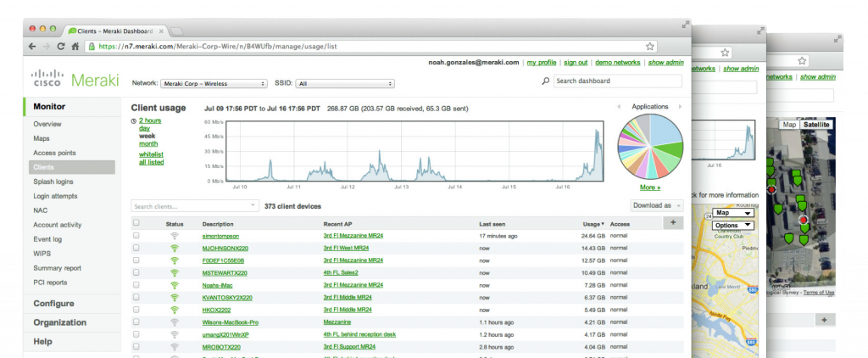Click the sign out link
This screenshot has height=358, width=868.
(576, 63)
